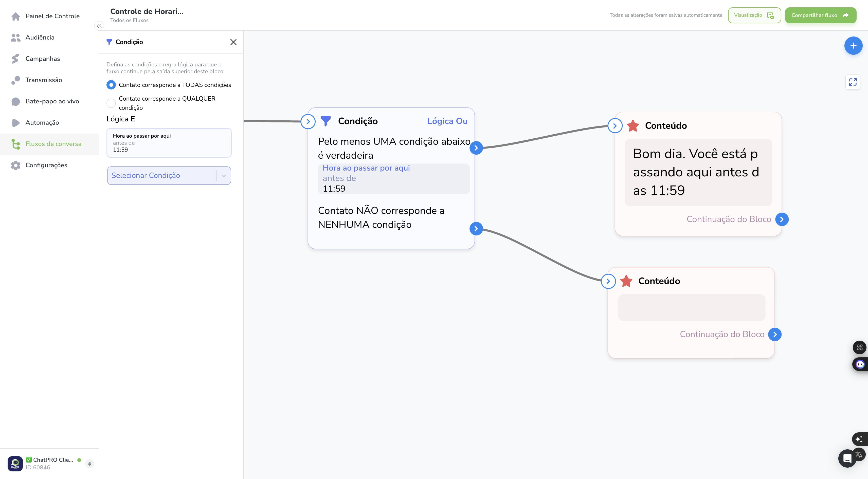Click the Bom dia message bubble
Viewport: 868px width, 479px height.
pos(698,172)
